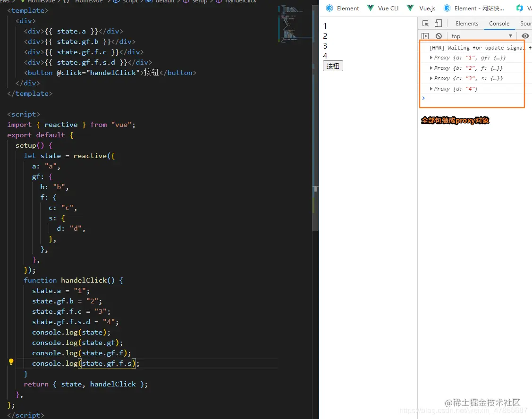Open the Vue CLI bookmark
The height and width of the screenshot is (419, 532).
pyautogui.click(x=383, y=8)
